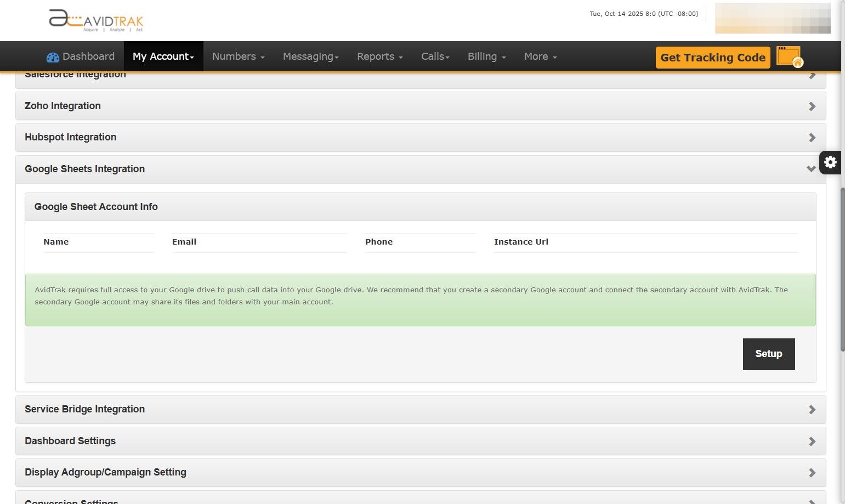Click the Setup button
Viewport: 845px width, 504px height.
coord(769,354)
